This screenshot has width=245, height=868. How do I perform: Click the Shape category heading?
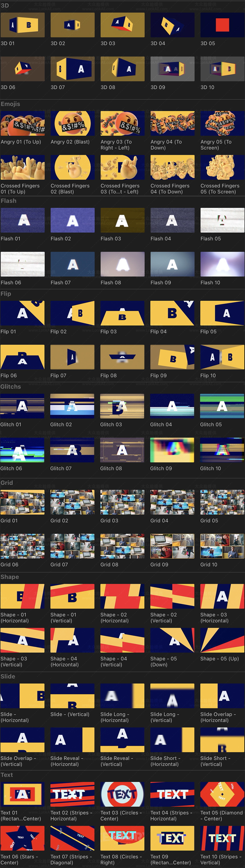coord(10,577)
